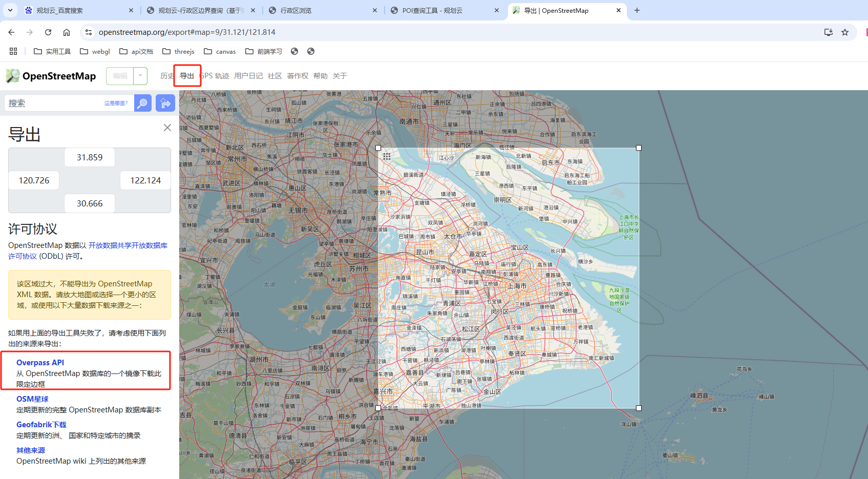Viewport: 868px width, 479px height.
Task: Open directions with the route arrow icon
Action: (165, 103)
